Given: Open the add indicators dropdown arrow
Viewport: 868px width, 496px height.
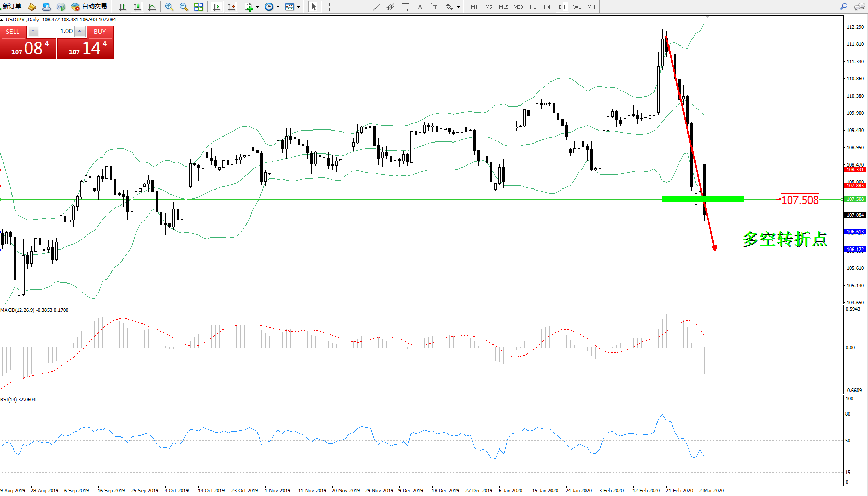Looking at the screenshot, I should pyautogui.click(x=257, y=7).
